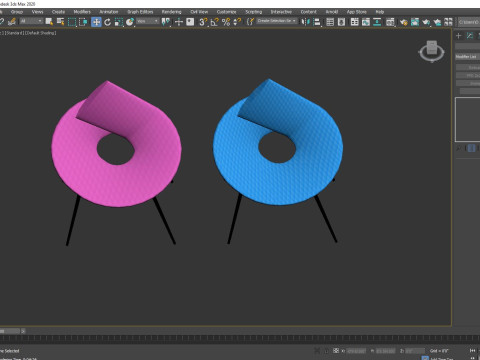Switch to the Create panel plus tab
This screenshot has height=360, width=480.
tap(459, 36)
